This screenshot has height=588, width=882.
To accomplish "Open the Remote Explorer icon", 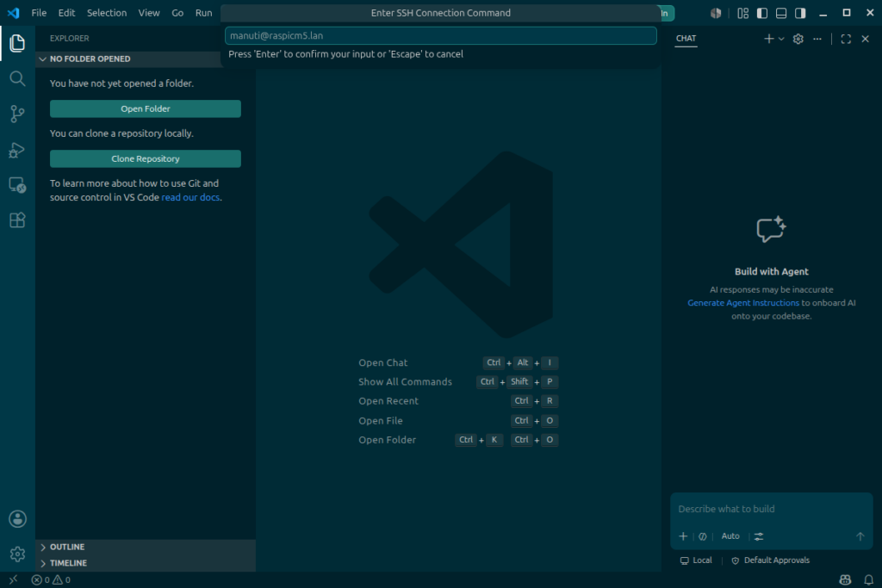I will click(17, 185).
